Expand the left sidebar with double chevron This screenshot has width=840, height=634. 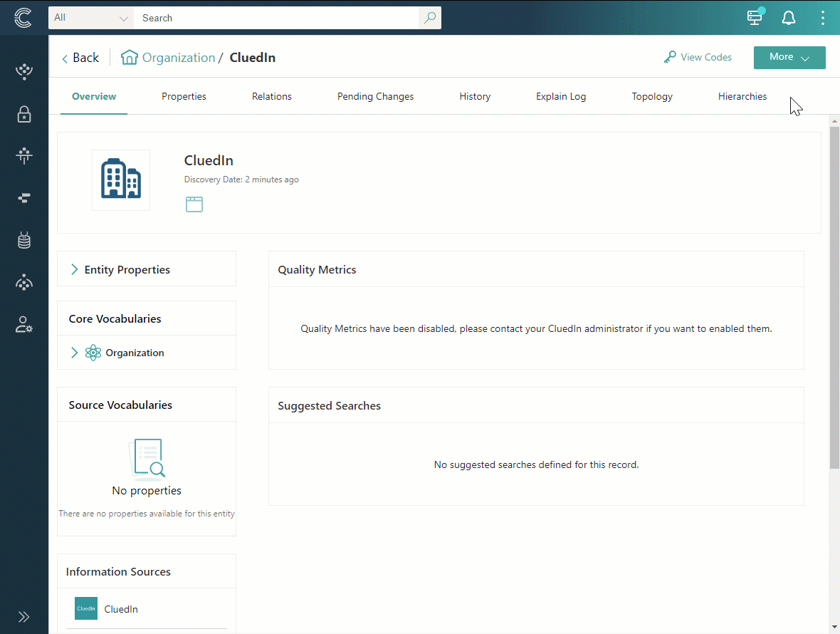[24, 617]
